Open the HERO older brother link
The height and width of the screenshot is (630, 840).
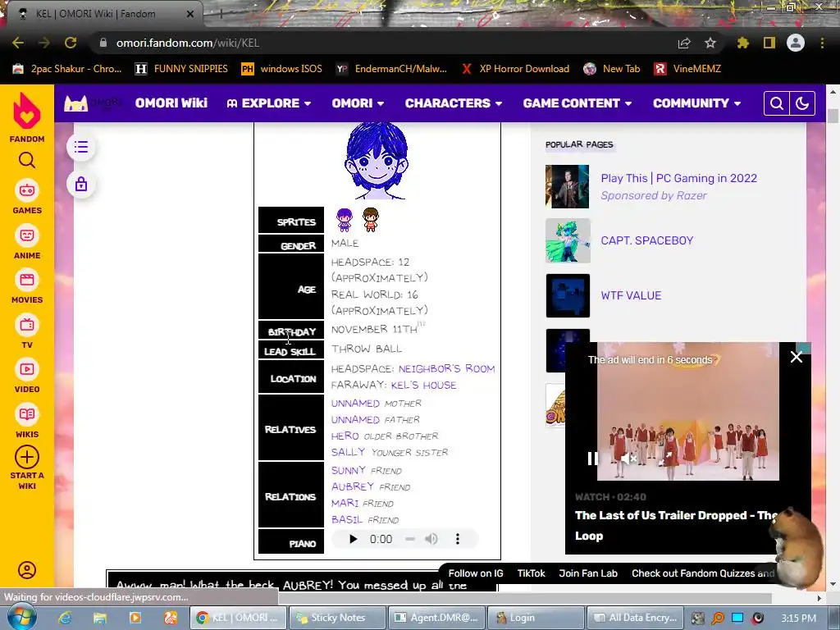point(345,436)
